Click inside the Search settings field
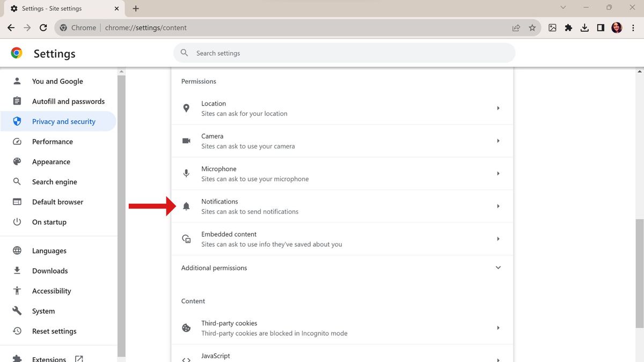The image size is (644, 362). coord(343,53)
